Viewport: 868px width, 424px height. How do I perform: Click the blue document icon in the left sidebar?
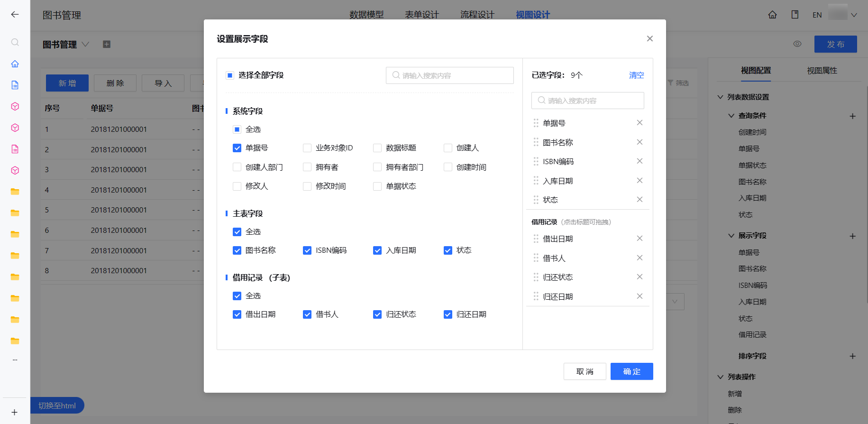click(15, 85)
